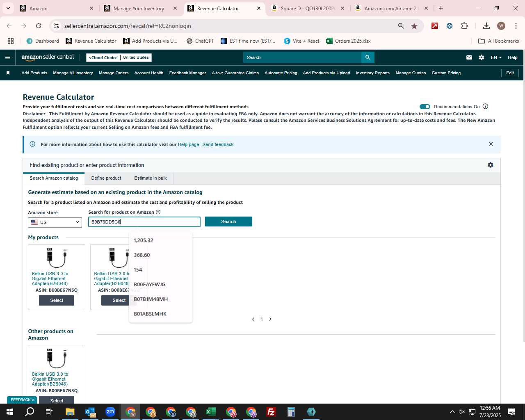Select Search Amazon catalog tab
525x420 pixels.
[54, 178]
